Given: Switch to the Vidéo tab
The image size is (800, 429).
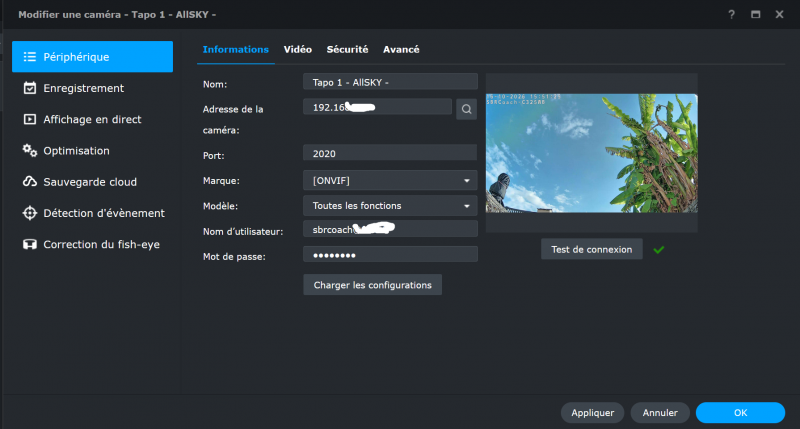Looking at the screenshot, I should [x=297, y=49].
